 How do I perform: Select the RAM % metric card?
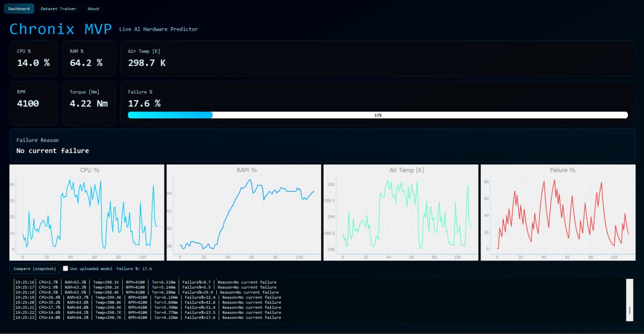(89, 58)
